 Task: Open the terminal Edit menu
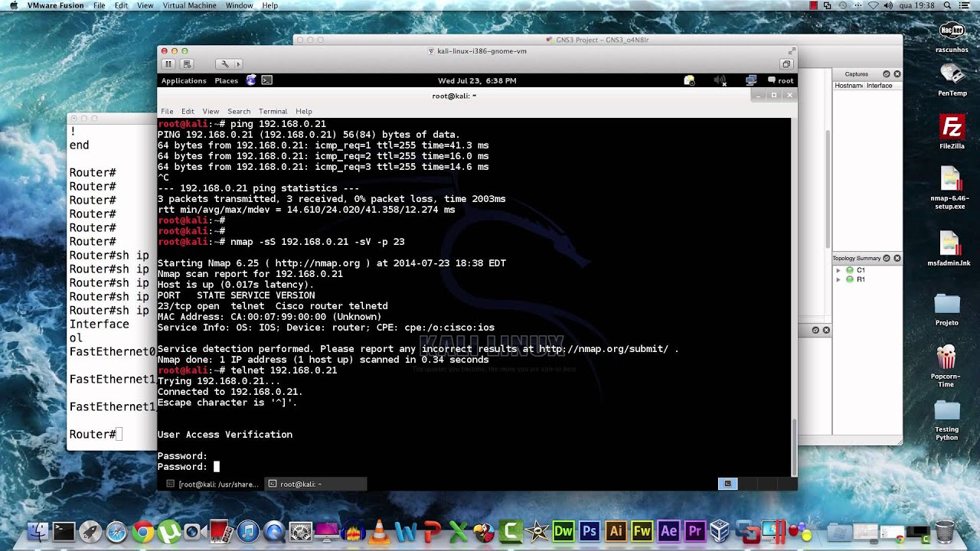pyautogui.click(x=188, y=111)
